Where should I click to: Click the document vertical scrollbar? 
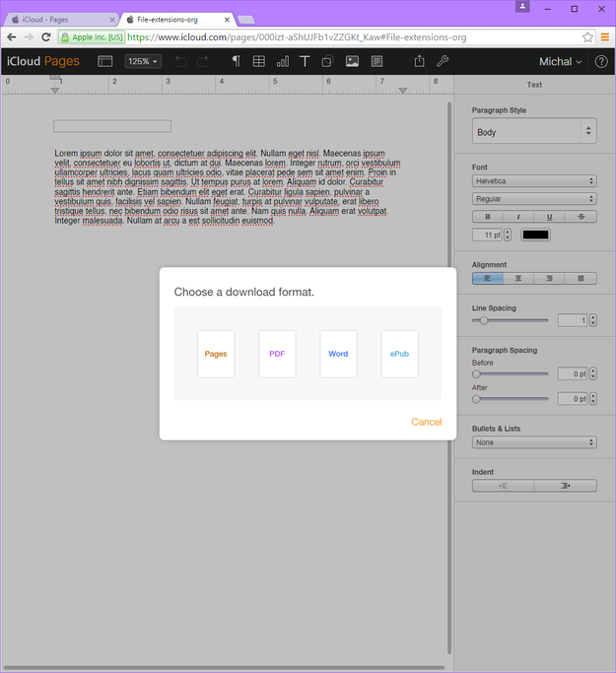[449, 377]
